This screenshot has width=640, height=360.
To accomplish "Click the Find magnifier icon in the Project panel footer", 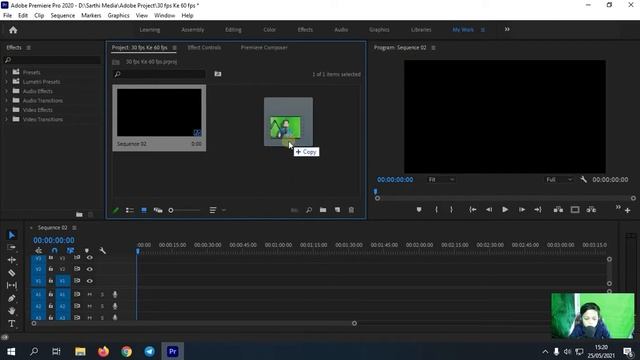I will (309, 210).
